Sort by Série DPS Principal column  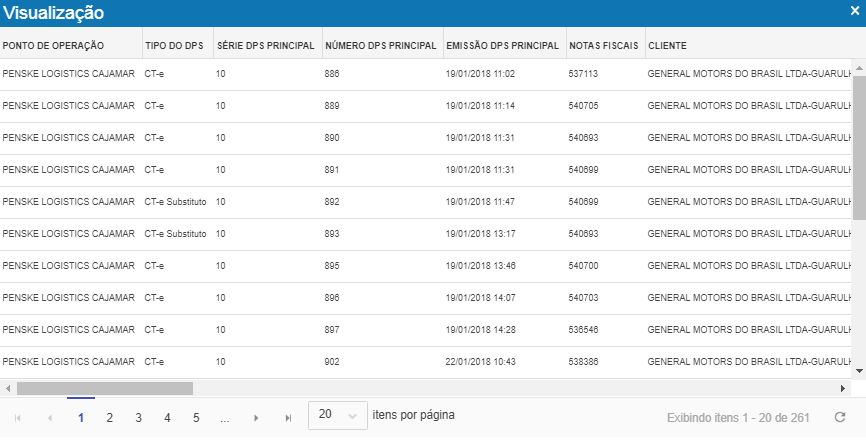[266, 46]
